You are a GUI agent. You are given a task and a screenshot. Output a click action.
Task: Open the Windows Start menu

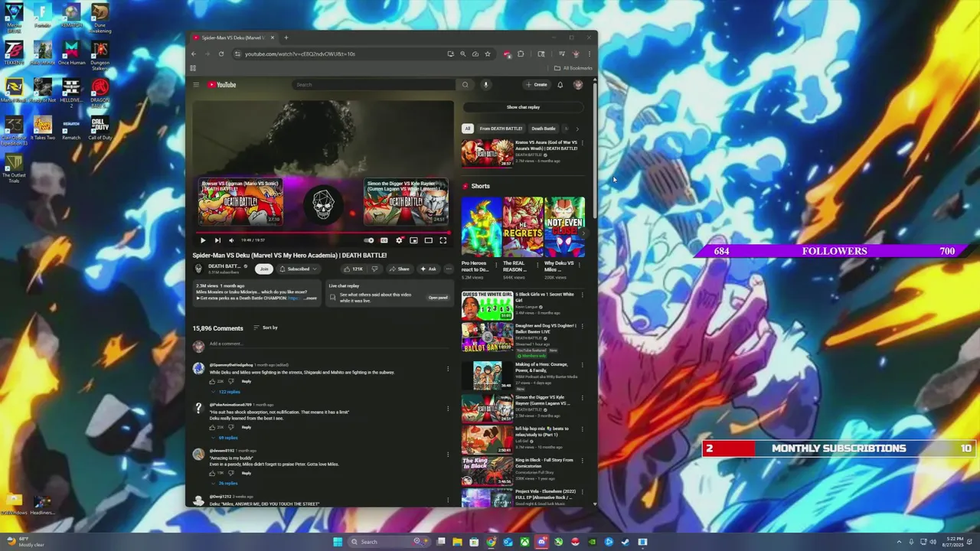(338, 542)
